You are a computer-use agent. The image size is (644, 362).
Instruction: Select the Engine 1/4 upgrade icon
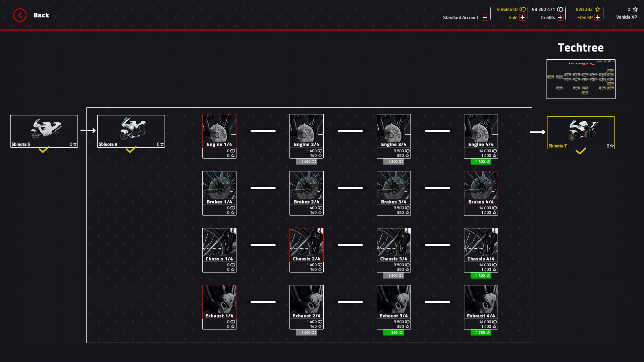(219, 131)
